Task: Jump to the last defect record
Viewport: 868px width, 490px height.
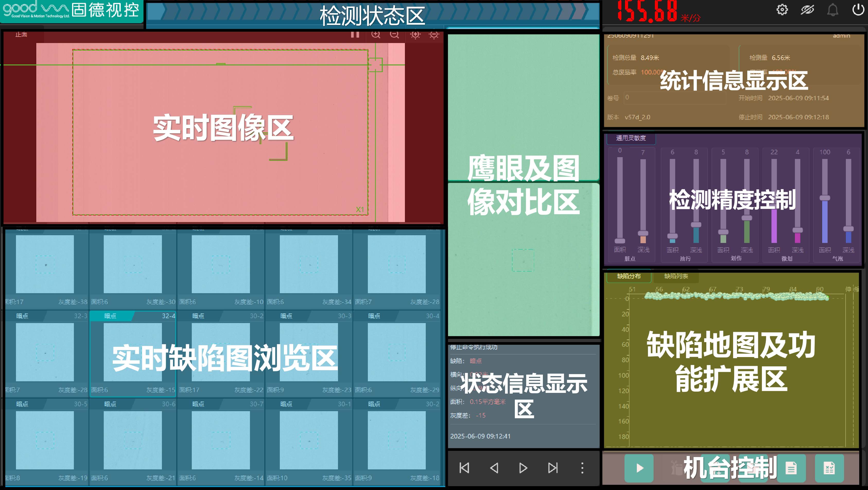Action: (553, 468)
